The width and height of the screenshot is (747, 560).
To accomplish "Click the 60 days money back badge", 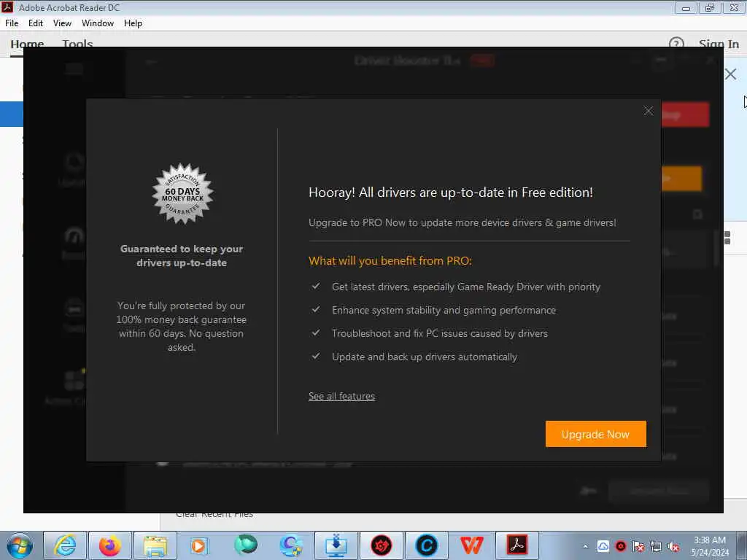I will 182,194.
